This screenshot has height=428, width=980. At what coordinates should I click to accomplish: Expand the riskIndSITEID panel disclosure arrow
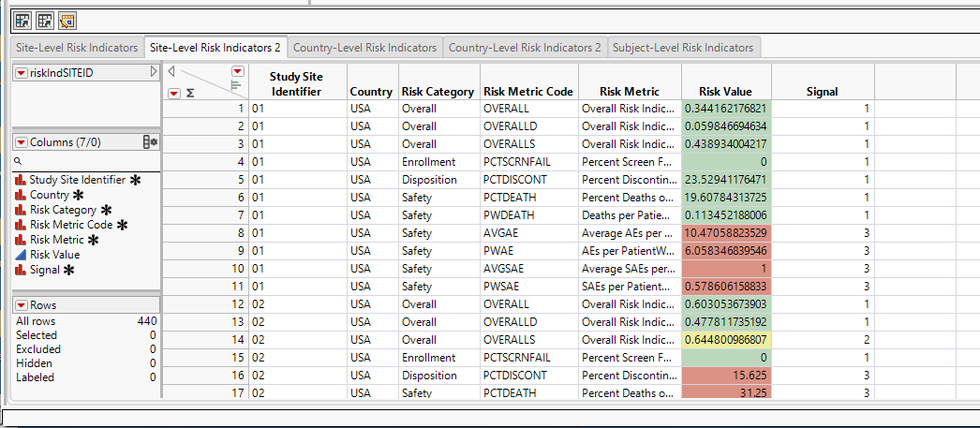[x=154, y=72]
